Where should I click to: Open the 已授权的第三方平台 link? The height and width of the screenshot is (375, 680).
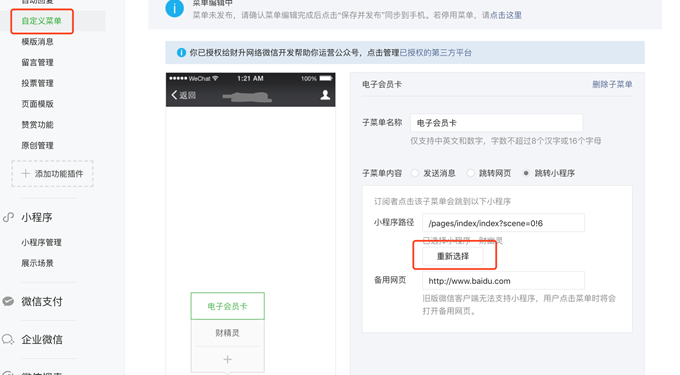(435, 52)
